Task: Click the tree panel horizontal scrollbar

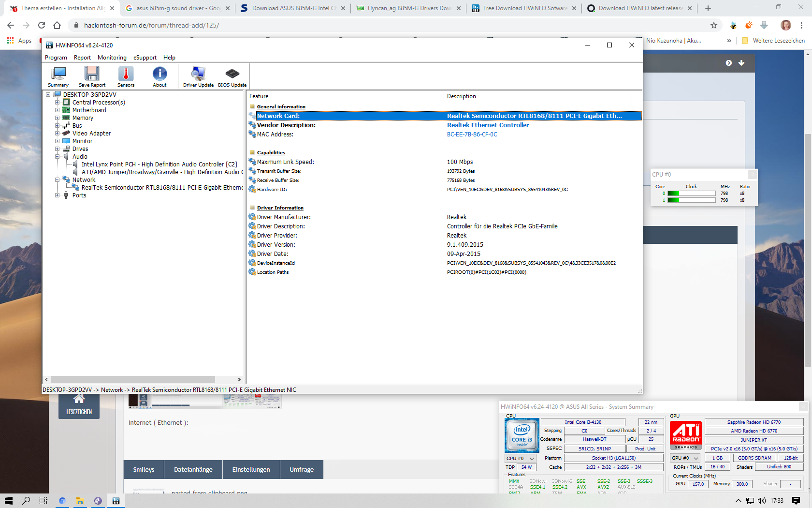Action: tap(133, 380)
